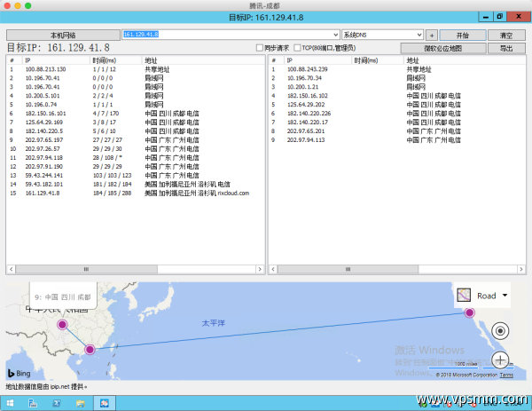Click the restore window button in blue title bar

click(499, 17)
